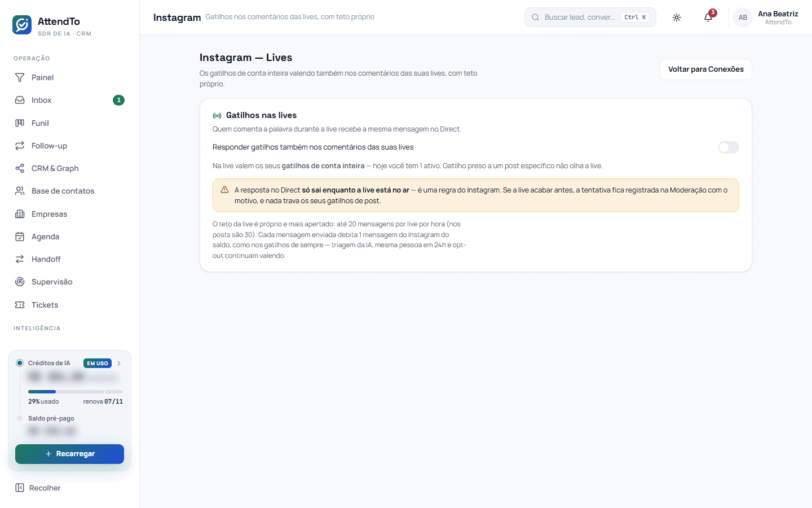Focus the Buscar lead search field
Screen dimensions: 812x508
pyautogui.click(x=590, y=17)
